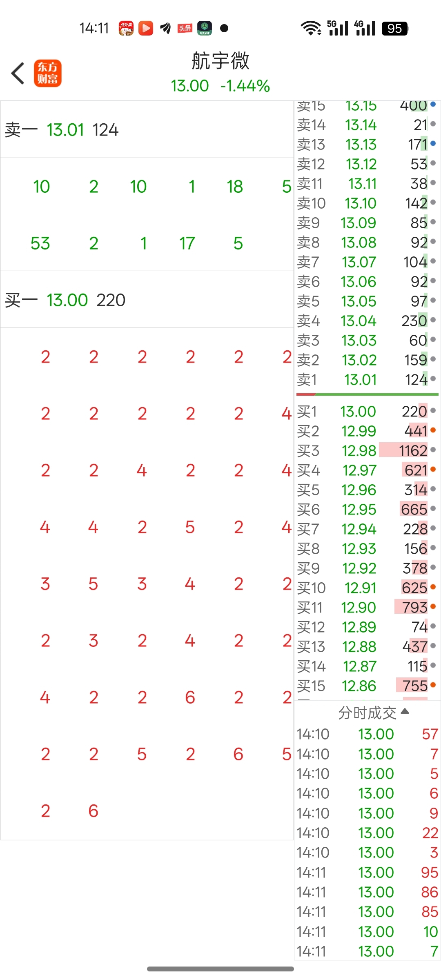This screenshot has height=980, width=441.
Task: Select the 卖4 13.04 order row
Action: pyautogui.click(x=367, y=321)
